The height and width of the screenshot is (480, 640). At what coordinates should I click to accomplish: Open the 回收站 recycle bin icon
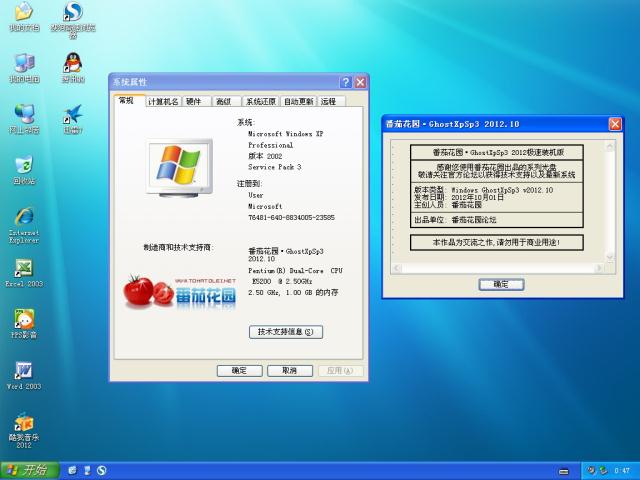point(23,166)
